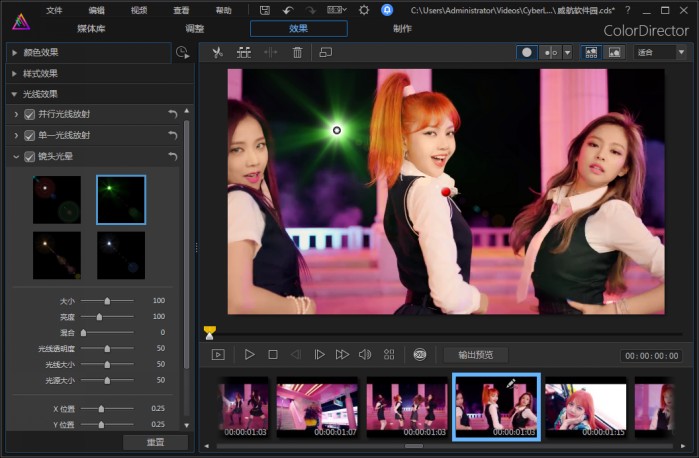
Task: Enable the single-image preview mode
Action: point(614,53)
